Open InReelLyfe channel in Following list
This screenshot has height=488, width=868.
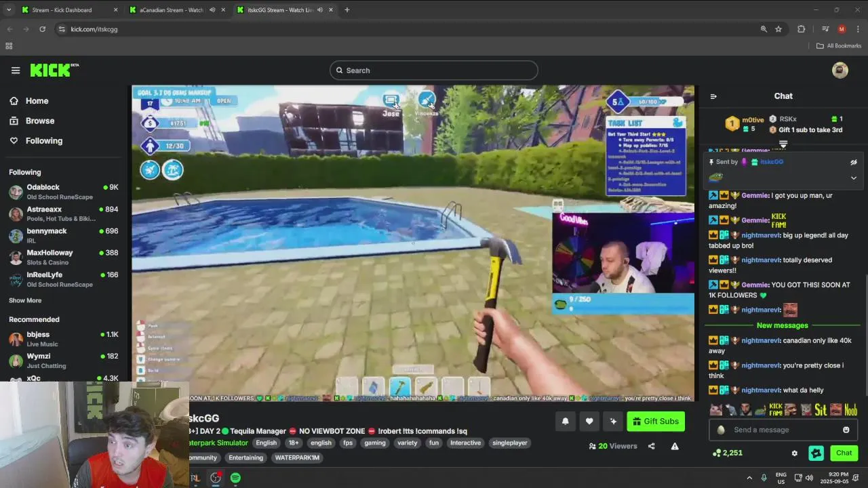pos(64,279)
